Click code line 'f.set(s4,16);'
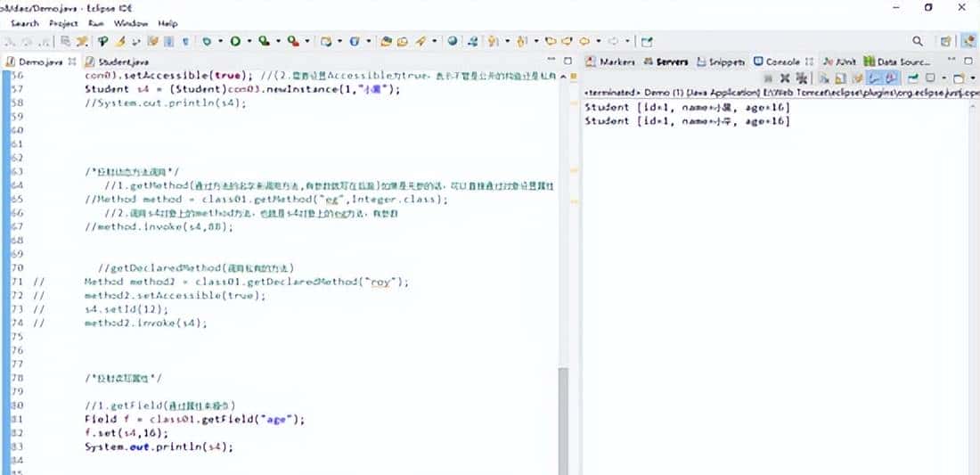 pyautogui.click(x=127, y=433)
